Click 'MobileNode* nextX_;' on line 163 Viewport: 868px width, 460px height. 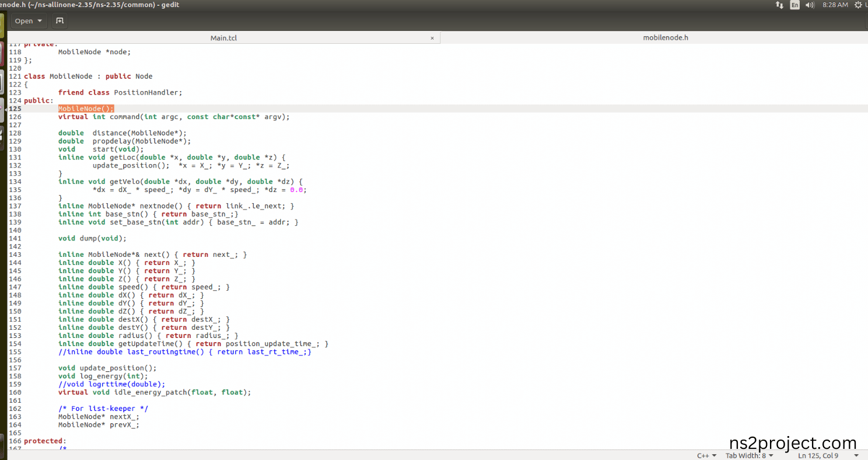click(x=99, y=417)
